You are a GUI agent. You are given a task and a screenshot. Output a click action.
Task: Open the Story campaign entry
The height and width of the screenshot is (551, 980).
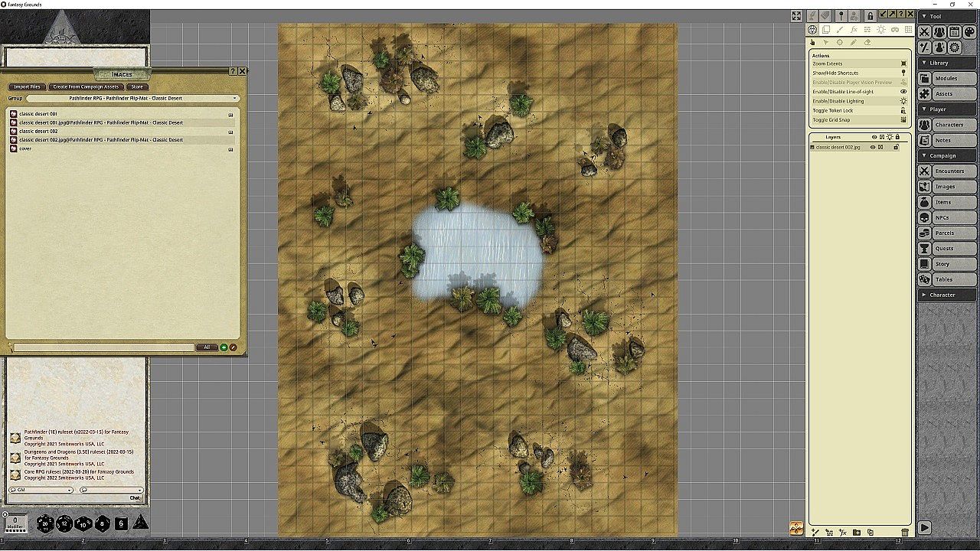point(955,264)
